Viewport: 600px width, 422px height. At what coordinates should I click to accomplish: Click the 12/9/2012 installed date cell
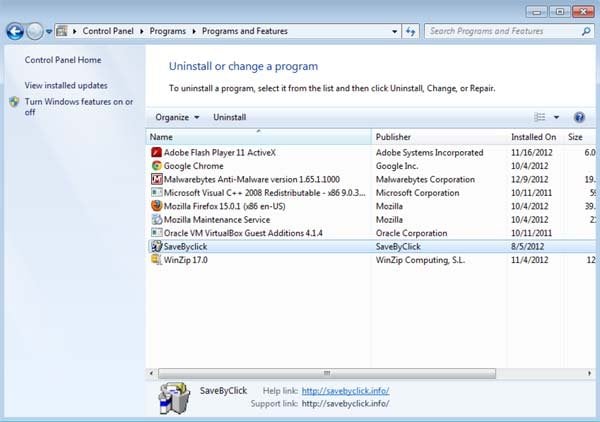click(530, 179)
